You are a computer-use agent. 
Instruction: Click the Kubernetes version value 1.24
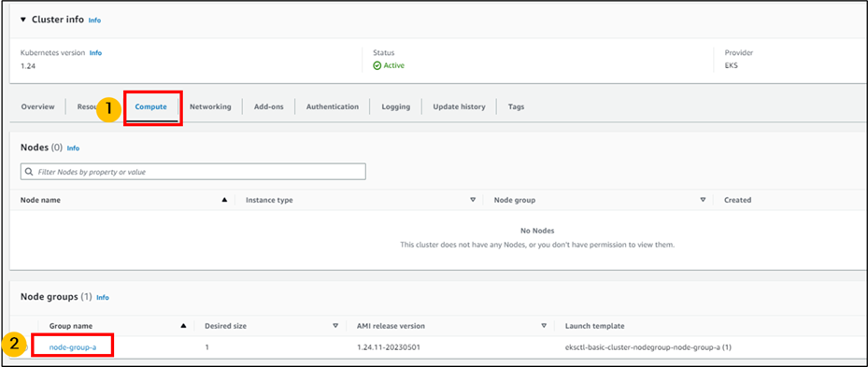point(28,65)
